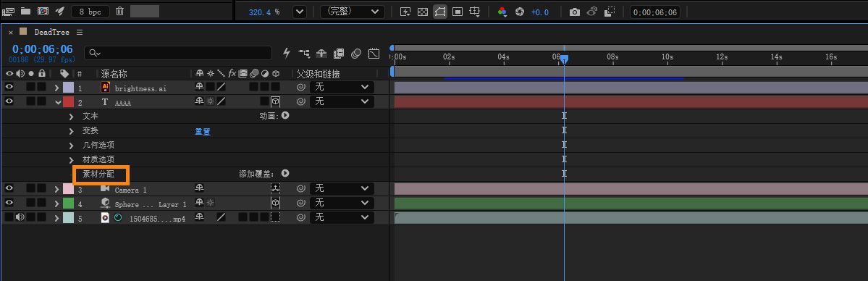Open parent dropdown for AAAA layer
The height and width of the screenshot is (281, 868).
click(x=342, y=101)
